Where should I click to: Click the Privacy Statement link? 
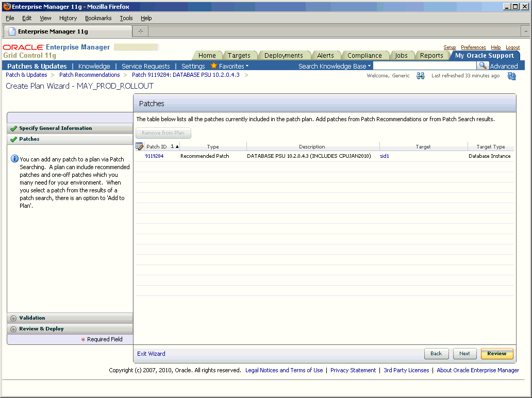click(353, 370)
